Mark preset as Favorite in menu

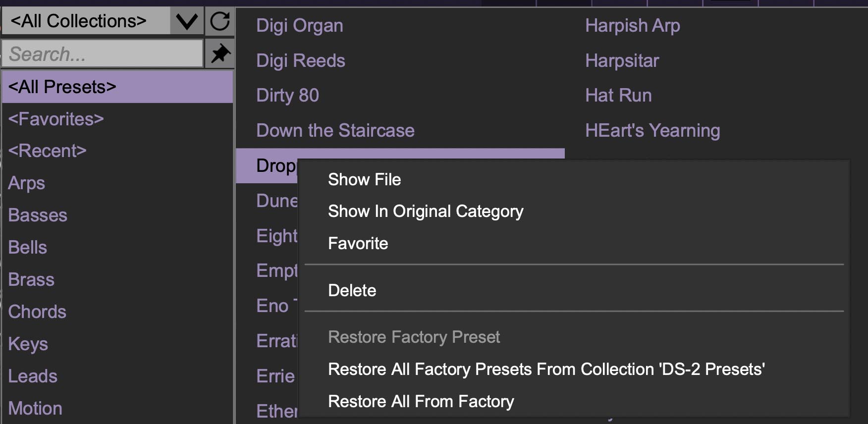click(358, 243)
